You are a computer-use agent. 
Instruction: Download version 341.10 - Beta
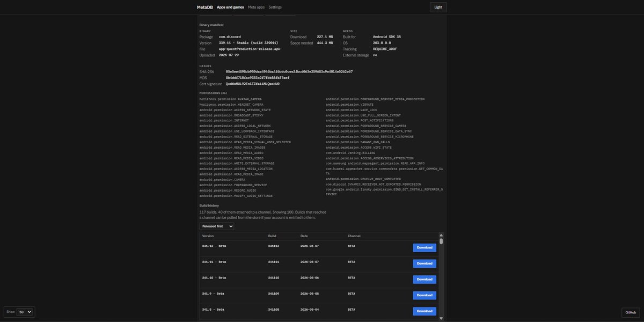tap(425, 279)
